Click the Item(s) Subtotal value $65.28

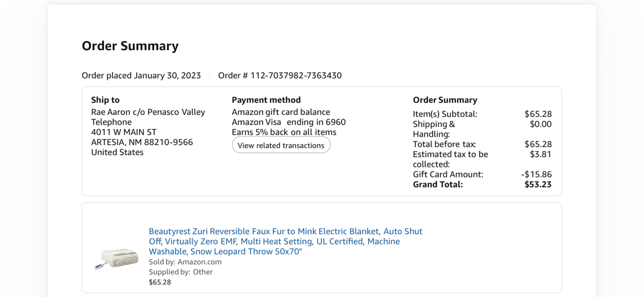[x=538, y=114]
